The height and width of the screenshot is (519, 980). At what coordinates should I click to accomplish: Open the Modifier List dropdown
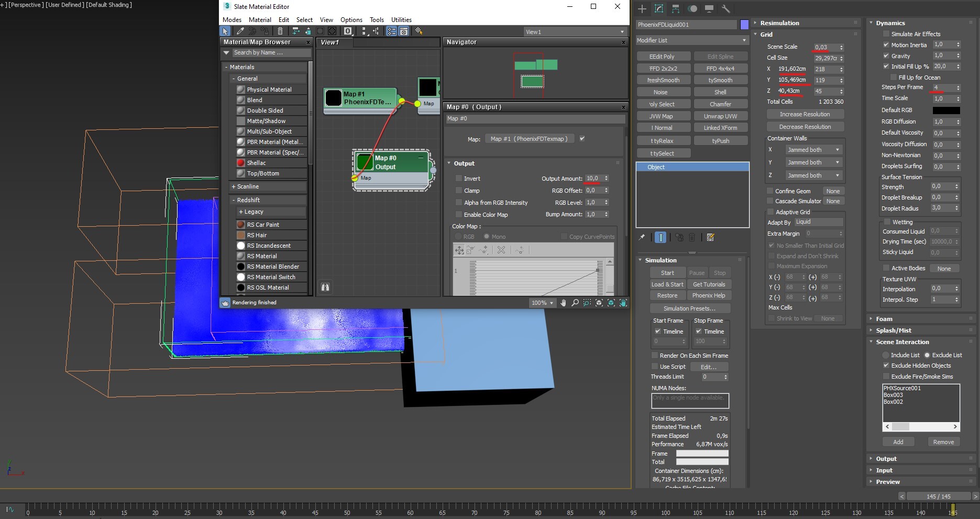click(692, 40)
